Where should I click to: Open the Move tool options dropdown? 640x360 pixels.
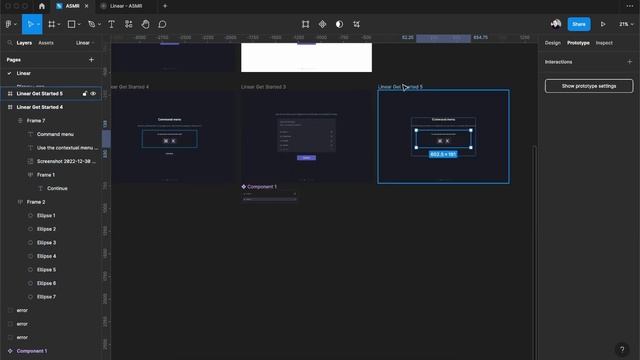pyautogui.click(x=38, y=24)
